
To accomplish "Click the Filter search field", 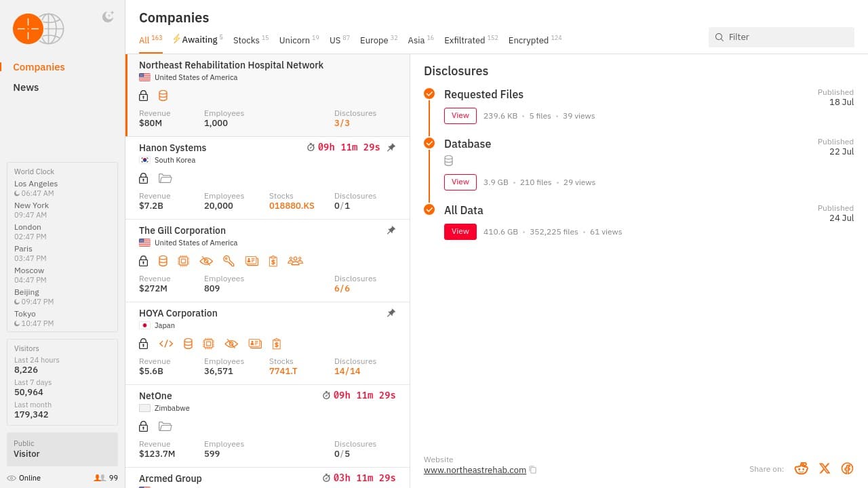I will tap(781, 37).
